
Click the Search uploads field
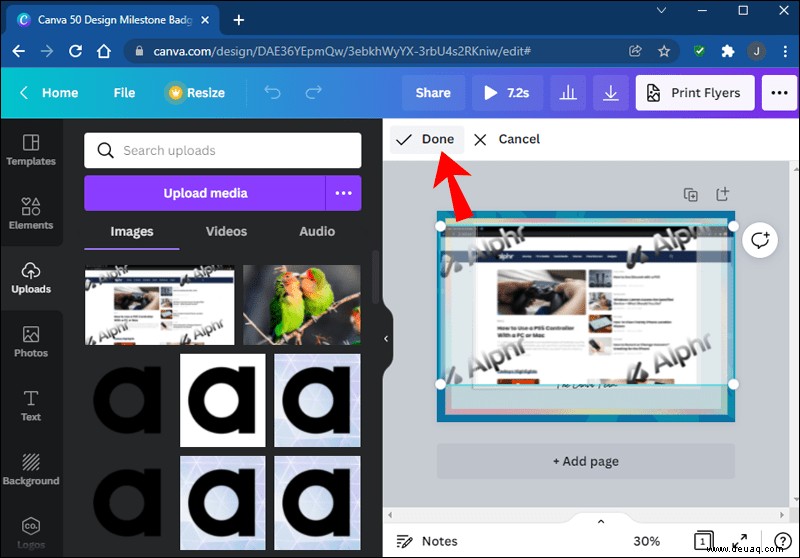222,150
